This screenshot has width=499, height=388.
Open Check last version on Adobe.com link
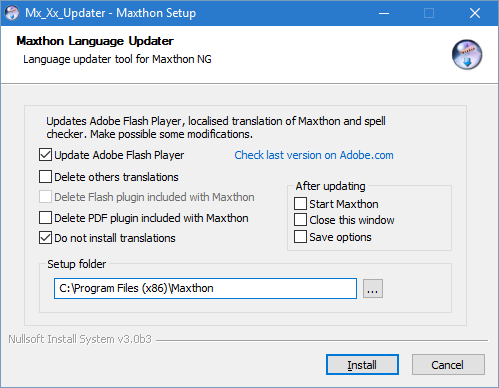pos(314,155)
